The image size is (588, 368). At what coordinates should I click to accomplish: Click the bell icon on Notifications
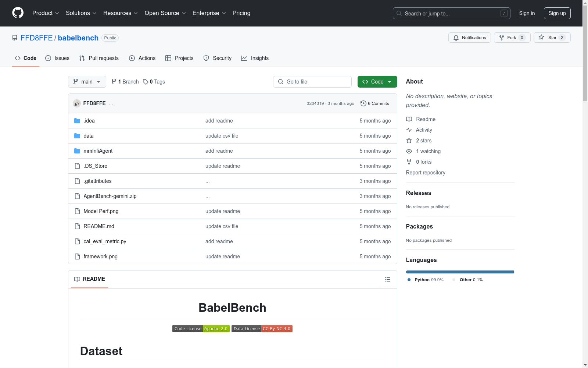pos(456,38)
